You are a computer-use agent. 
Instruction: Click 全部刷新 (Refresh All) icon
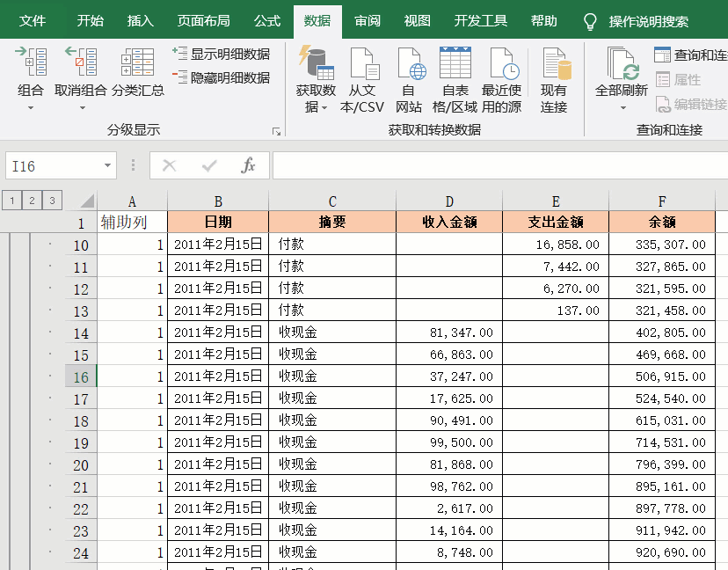tap(623, 63)
